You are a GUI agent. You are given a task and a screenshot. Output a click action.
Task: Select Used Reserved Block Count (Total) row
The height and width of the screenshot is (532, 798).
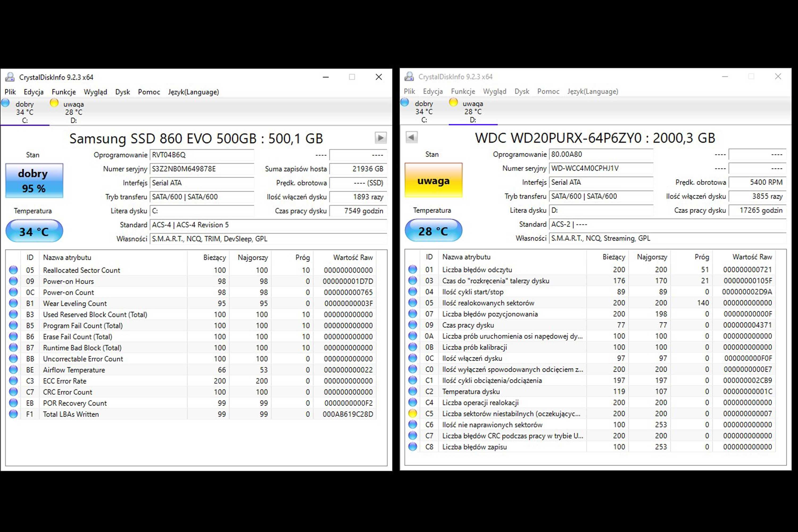(x=191, y=314)
